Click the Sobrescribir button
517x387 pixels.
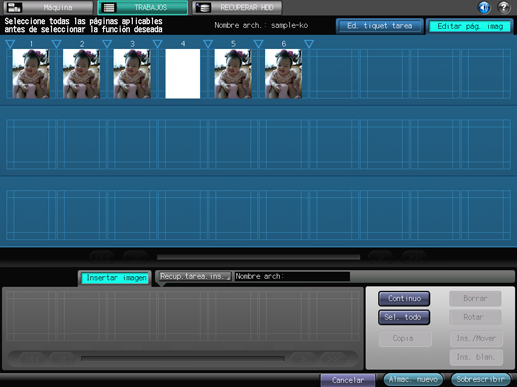(x=480, y=379)
